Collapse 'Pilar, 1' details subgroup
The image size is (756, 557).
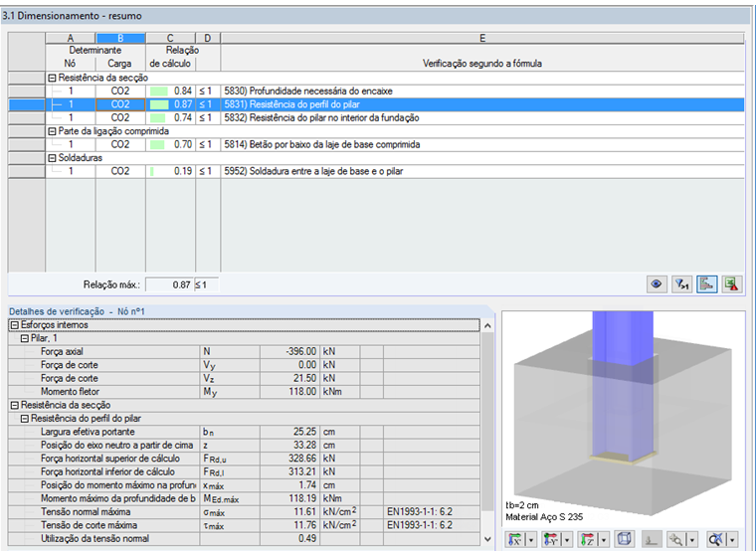(25, 338)
